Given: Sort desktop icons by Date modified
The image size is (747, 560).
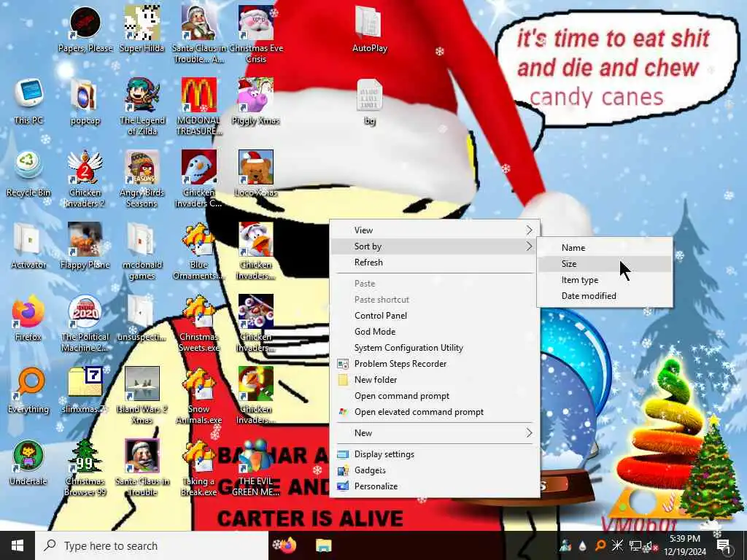Looking at the screenshot, I should click(x=605, y=296).
